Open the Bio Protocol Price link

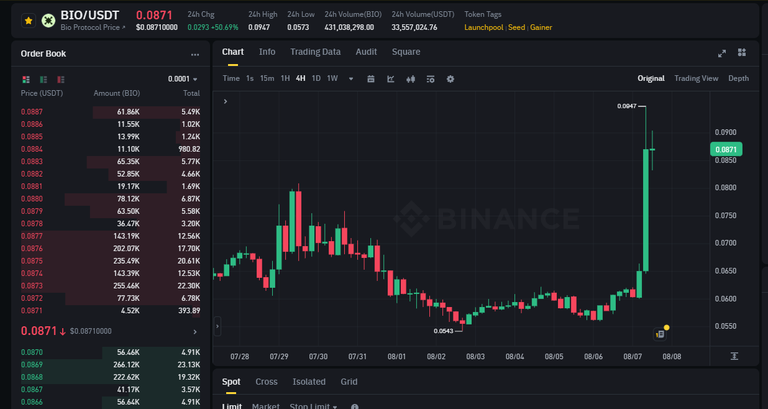[93, 27]
